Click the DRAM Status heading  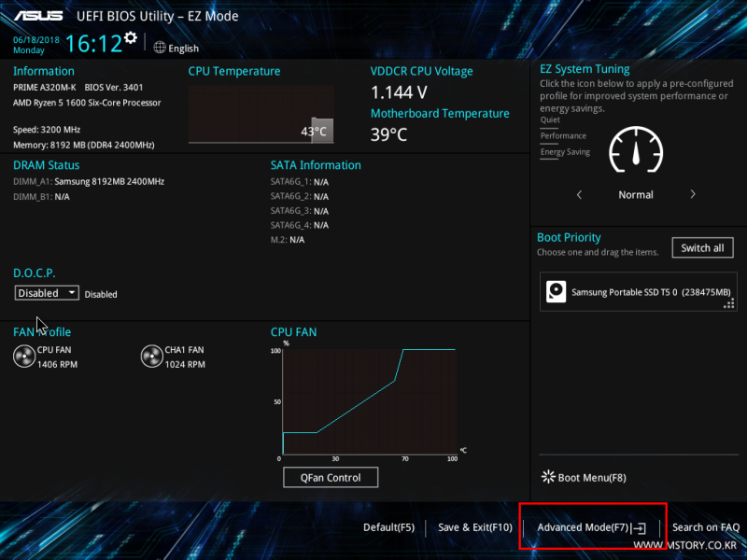click(46, 165)
